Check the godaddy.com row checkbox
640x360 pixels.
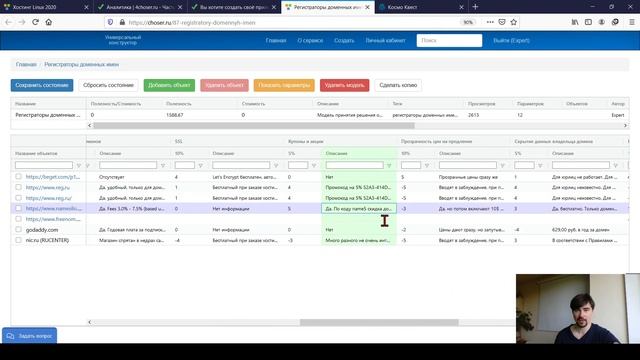point(18,229)
